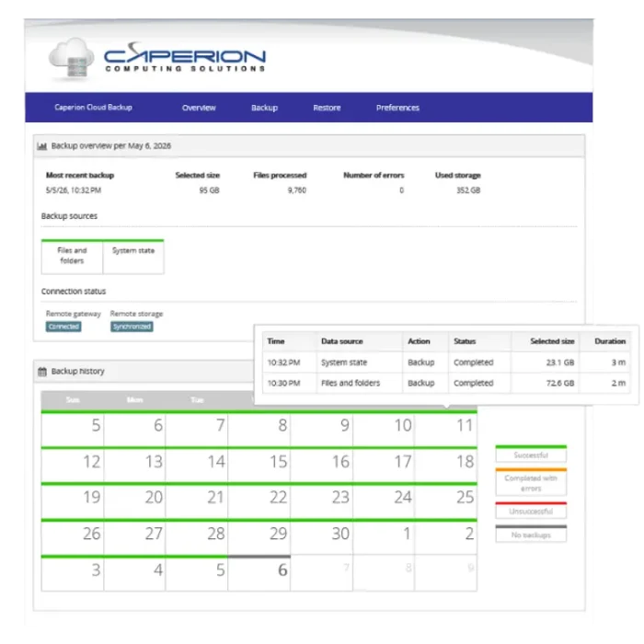Switch to the Overview tab
This screenshot has height=644, width=644.
[x=199, y=108]
